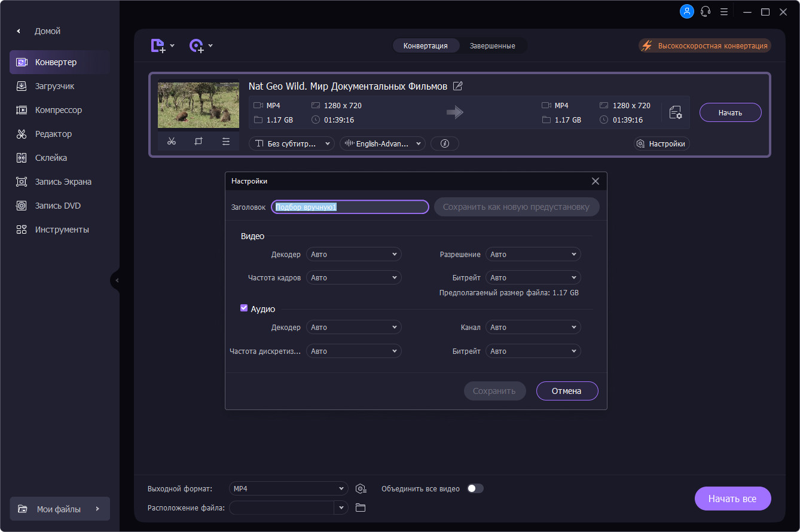Toggle Объединить все видео switch

(x=475, y=488)
